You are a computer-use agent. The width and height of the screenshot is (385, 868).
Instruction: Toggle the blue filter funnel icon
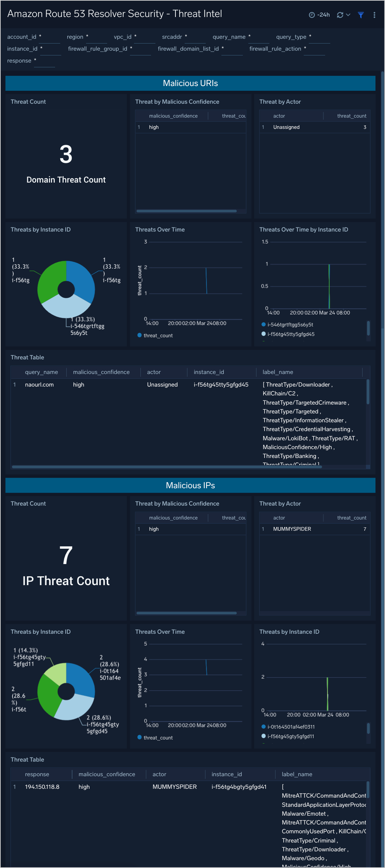pyautogui.click(x=361, y=15)
